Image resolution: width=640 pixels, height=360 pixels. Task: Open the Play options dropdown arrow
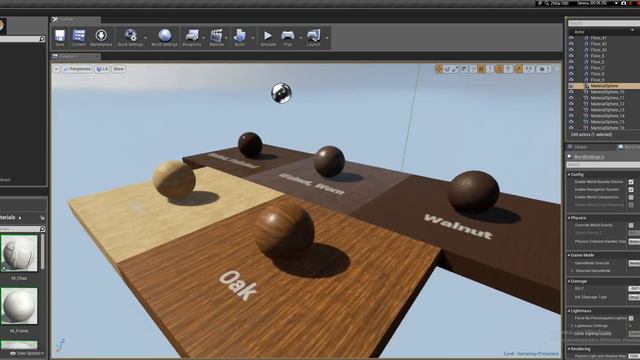301,38
